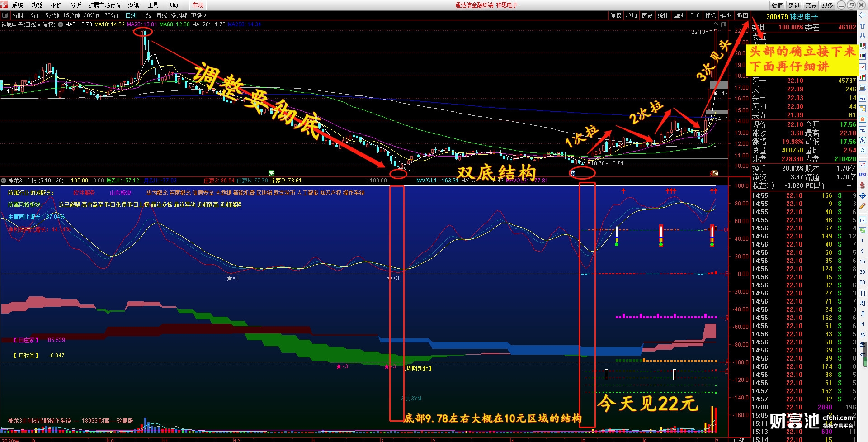The width and height of the screenshot is (868, 442).
Task: Click the -自选 remove from watchlist button
Action: click(x=726, y=15)
